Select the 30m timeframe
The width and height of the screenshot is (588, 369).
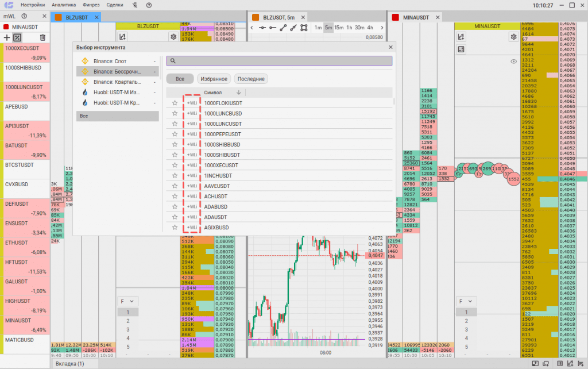pyautogui.click(x=359, y=28)
